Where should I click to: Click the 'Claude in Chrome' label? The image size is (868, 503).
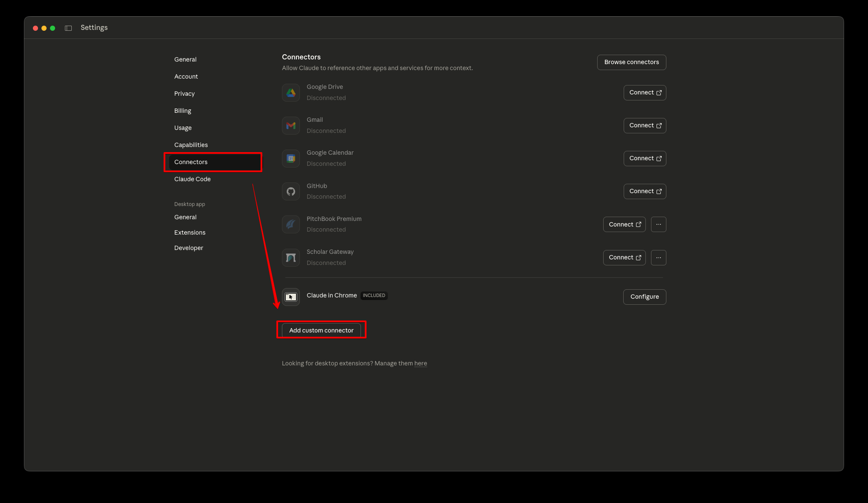point(332,295)
